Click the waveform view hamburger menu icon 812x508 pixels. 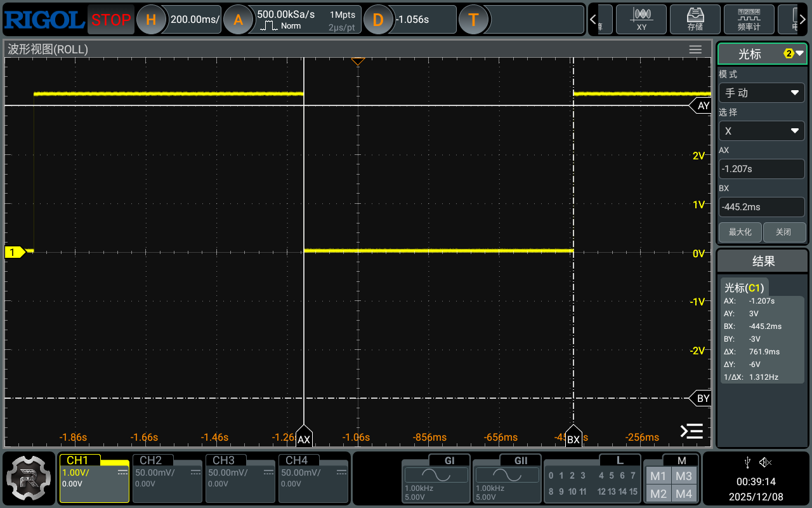[x=695, y=50]
